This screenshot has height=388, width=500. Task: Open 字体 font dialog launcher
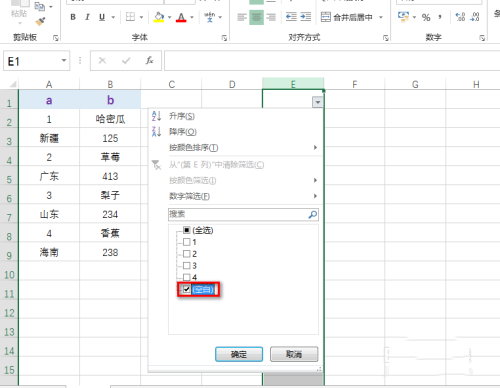click(x=224, y=38)
